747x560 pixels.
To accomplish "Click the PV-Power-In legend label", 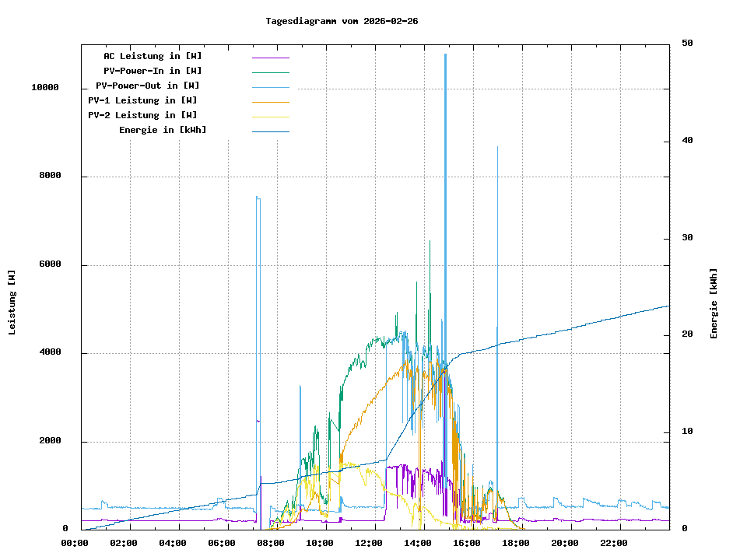I will 153,71.
